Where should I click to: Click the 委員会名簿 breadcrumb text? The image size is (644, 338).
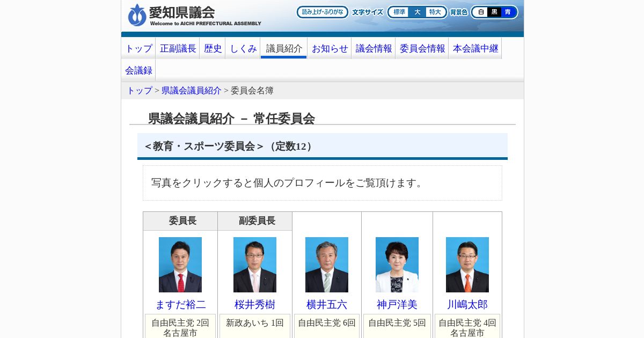click(x=252, y=91)
